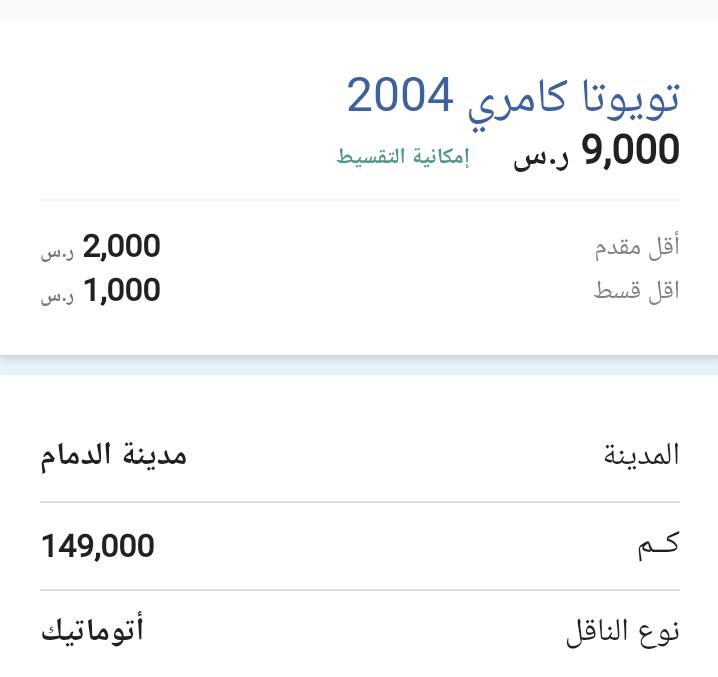Image resolution: width=718 pixels, height=677 pixels.
Task: Select the مدينة الدمام city value
Action: pyautogui.click(x=114, y=456)
